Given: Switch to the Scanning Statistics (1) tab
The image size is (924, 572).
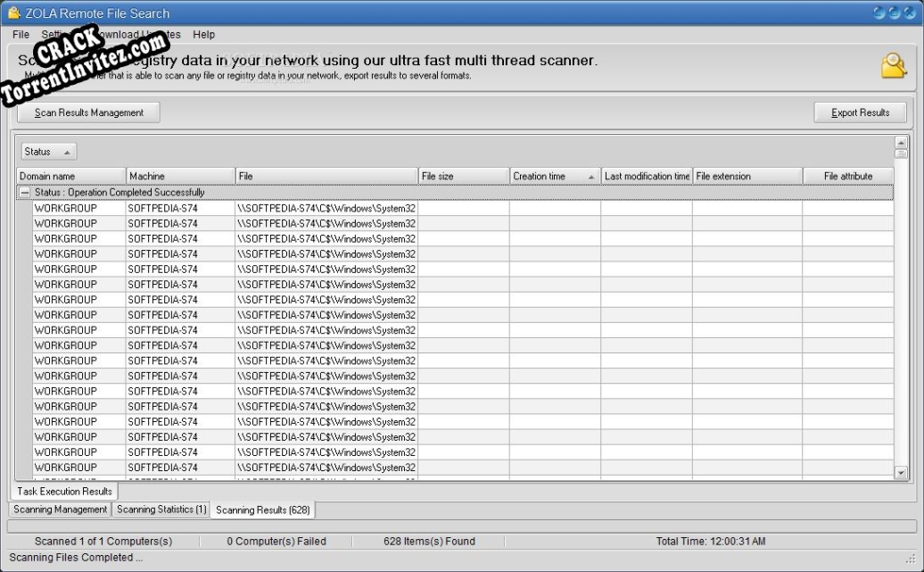Looking at the screenshot, I should pyautogui.click(x=161, y=510).
